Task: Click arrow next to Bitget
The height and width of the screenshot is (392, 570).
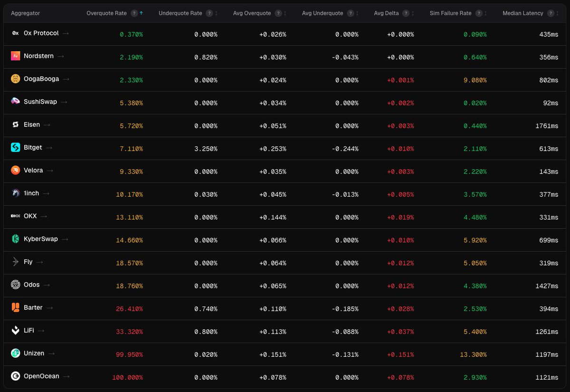Action: (x=49, y=148)
